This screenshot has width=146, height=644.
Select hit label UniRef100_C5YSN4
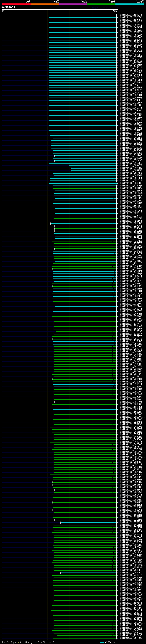click(131, 95)
